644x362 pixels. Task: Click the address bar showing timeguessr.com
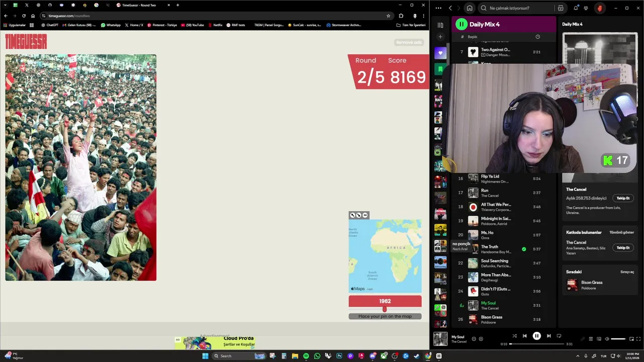pyautogui.click(x=216, y=16)
